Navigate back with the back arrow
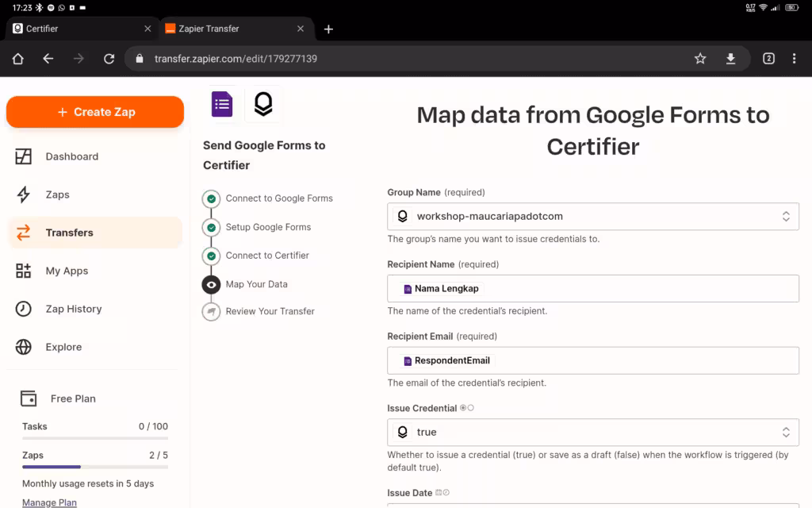The height and width of the screenshot is (508, 812). [48, 59]
